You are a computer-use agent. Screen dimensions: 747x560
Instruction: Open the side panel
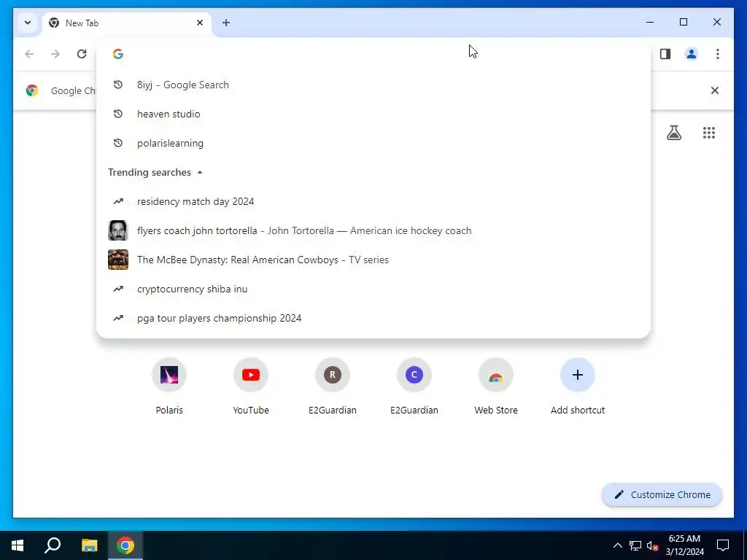pyautogui.click(x=665, y=54)
